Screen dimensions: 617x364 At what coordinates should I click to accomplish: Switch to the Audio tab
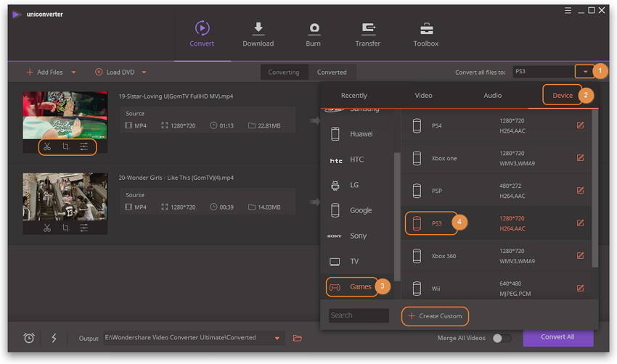pyautogui.click(x=493, y=96)
